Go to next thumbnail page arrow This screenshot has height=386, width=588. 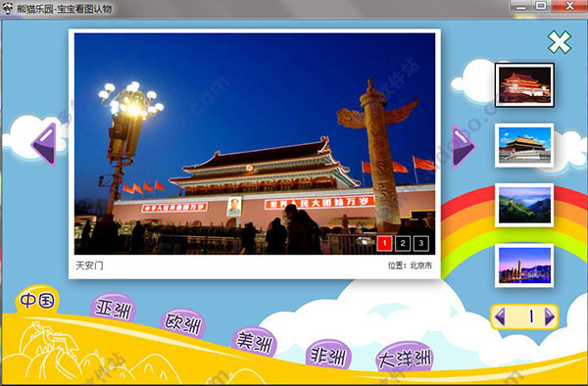click(550, 317)
